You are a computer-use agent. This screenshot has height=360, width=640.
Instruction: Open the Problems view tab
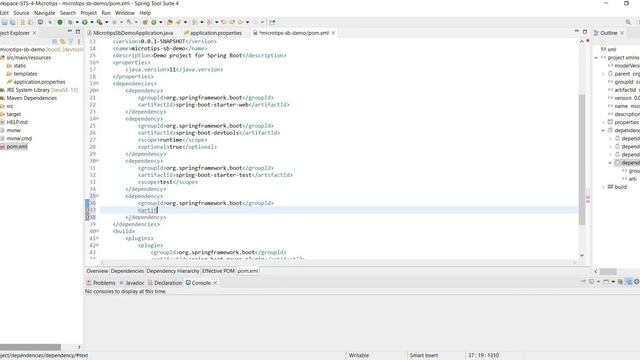click(101, 283)
